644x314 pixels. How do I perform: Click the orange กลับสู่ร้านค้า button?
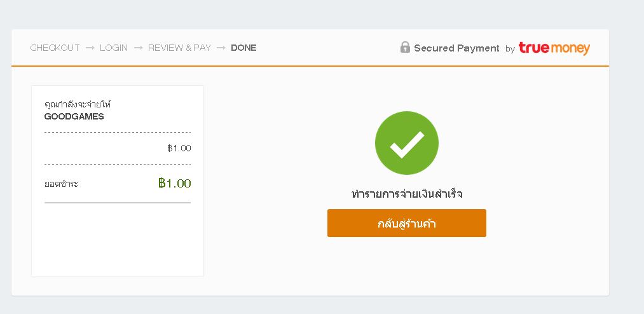pyautogui.click(x=407, y=223)
